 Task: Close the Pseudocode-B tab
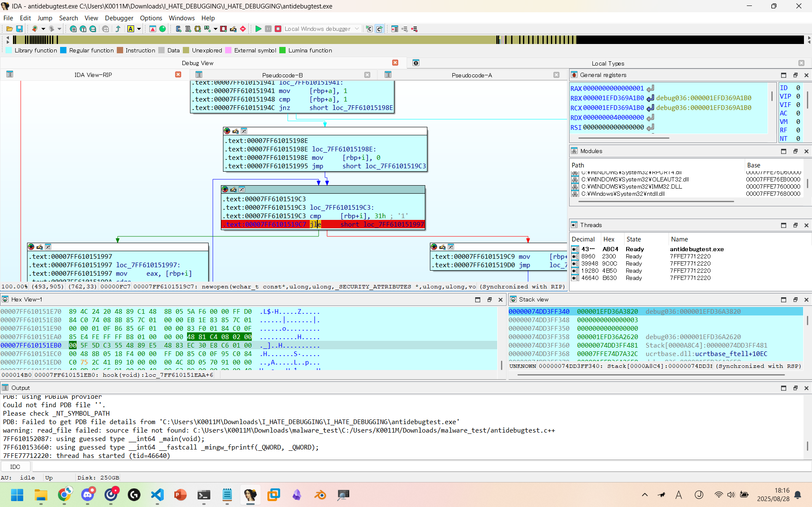pos(367,75)
